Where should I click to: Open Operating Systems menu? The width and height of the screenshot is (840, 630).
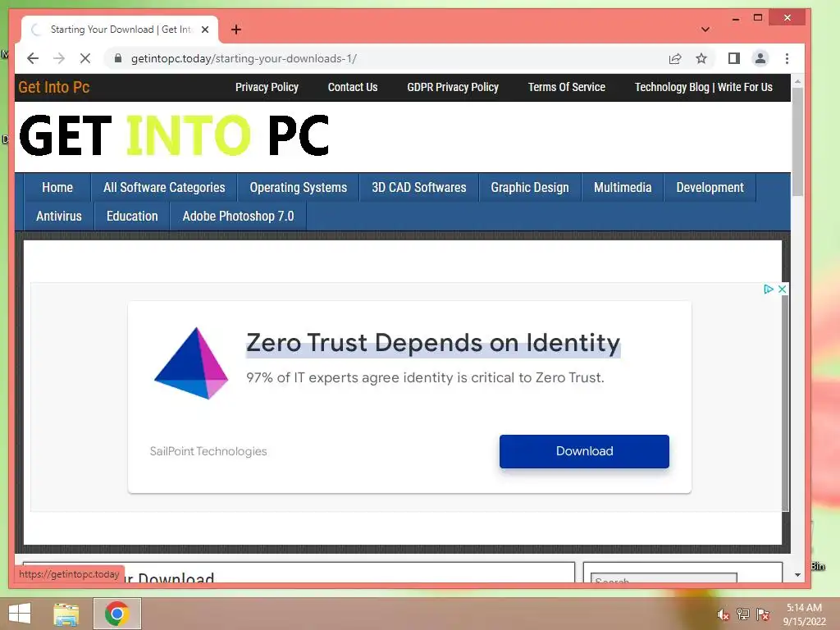(x=299, y=188)
